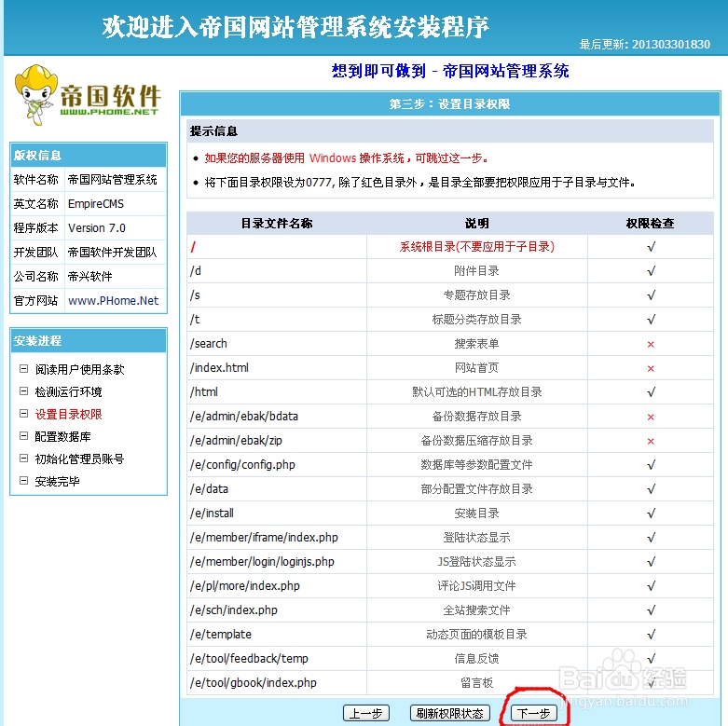Image resolution: width=728 pixels, height=726 pixels.
Task: Click check mark for /e/pl/more/index.php row
Action: (x=651, y=586)
